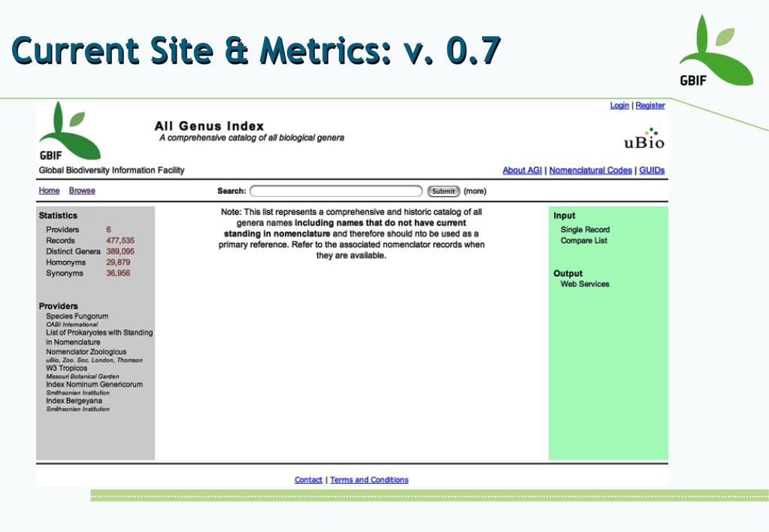Open Terms and Conditions
The image size is (769, 532).
pyautogui.click(x=369, y=479)
